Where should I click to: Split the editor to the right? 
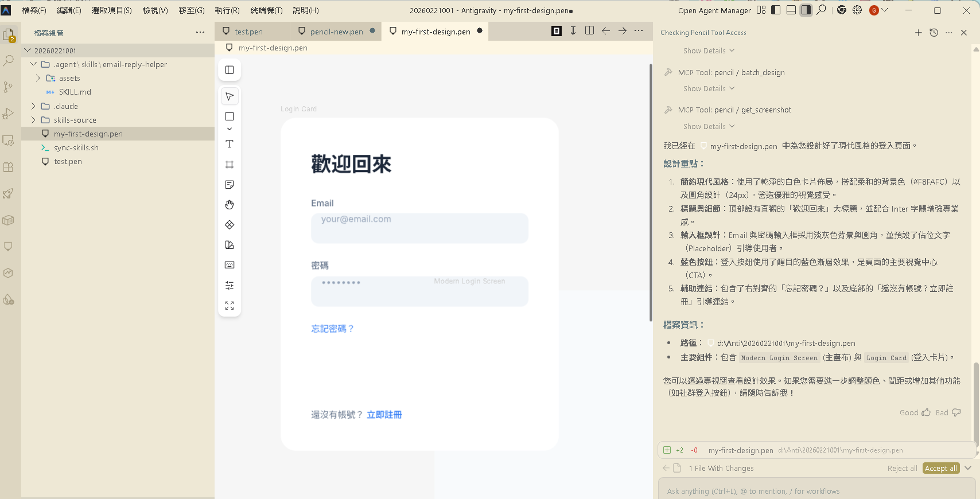point(589,31)
